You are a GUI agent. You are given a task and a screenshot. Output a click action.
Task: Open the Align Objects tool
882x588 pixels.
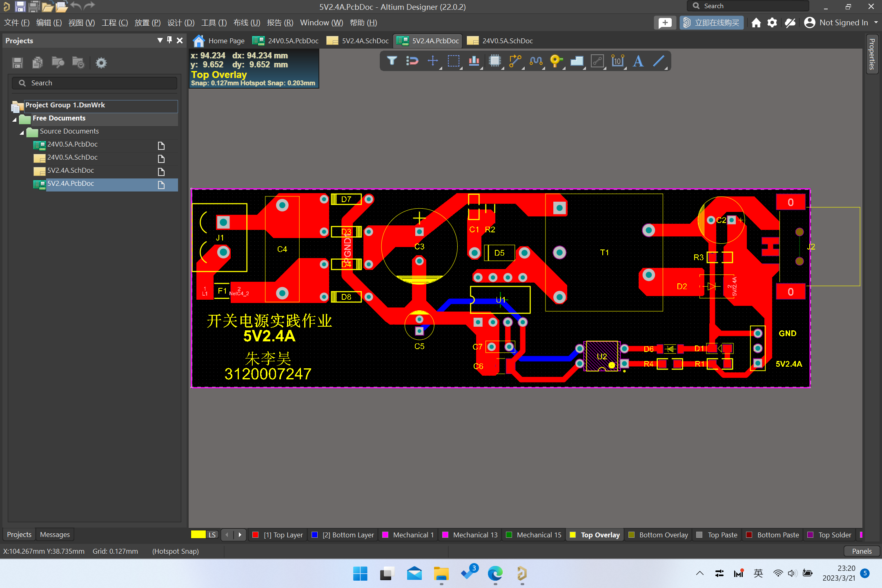point(474,61)
